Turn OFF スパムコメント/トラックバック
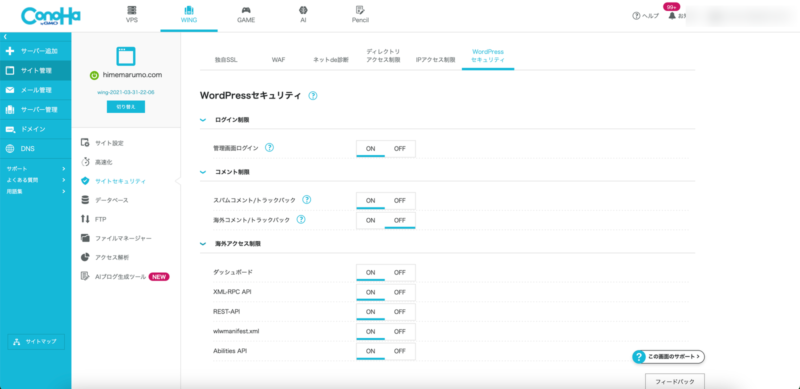This screenshot has width=800, height=389. (399, 201)
